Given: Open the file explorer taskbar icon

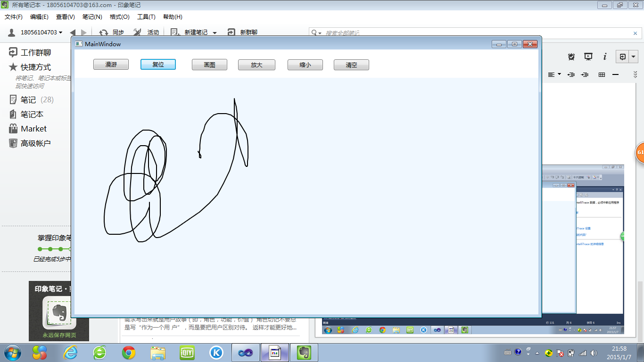Looking at the screenshot, I should [x=158, y=352].
